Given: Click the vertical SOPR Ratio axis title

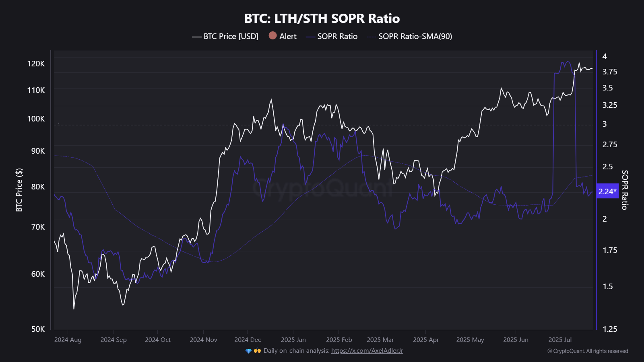Looking at the screenshot, I should tap(625, 190).
